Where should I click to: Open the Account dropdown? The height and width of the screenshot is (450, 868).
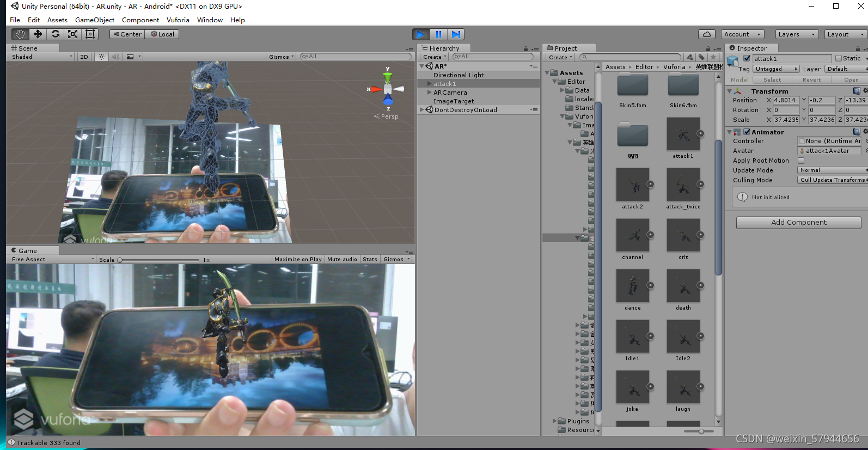[743, 34]
